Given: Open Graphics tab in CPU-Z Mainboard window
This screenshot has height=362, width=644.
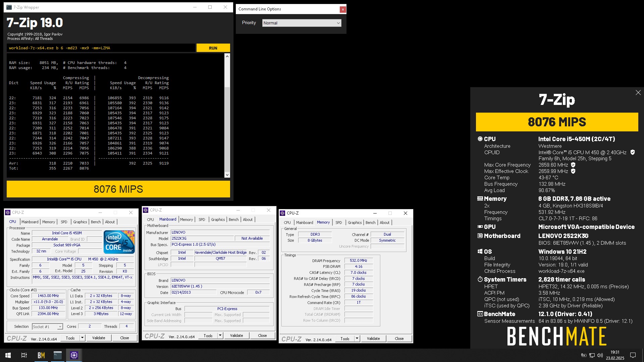Looking at the screenshot, I should coord(218,220).
